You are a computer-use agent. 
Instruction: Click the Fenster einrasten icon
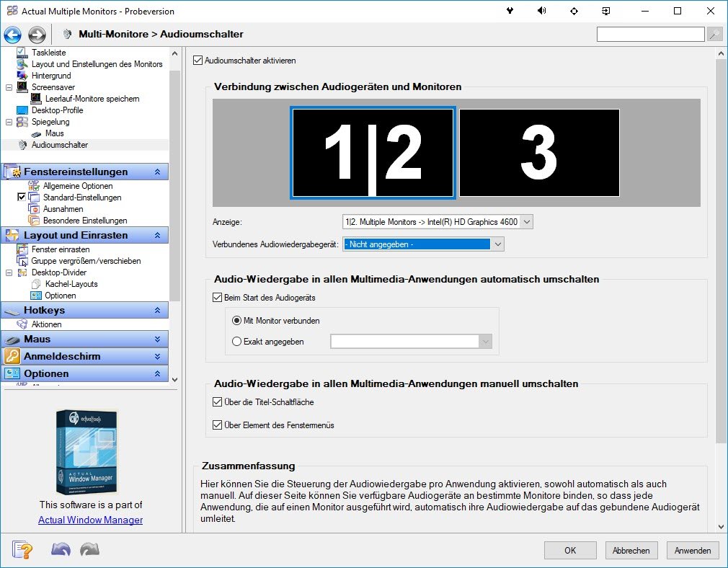[22, 249]
